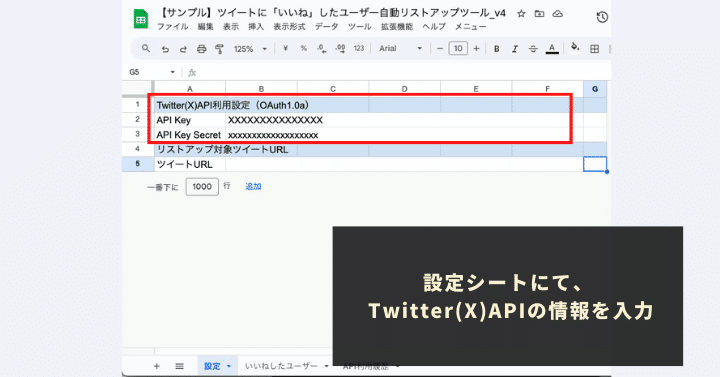720x377 pixels.
Task: Select the 'API Key Secret' label cell
Action: (190, 135)
